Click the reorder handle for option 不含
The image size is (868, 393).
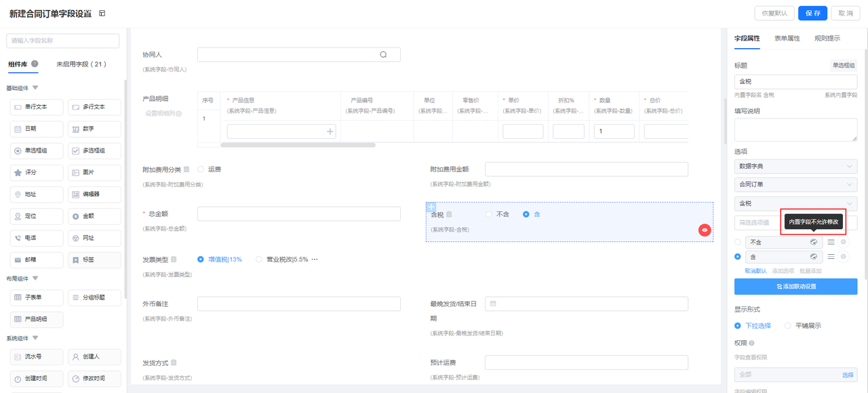coord(831,242)
